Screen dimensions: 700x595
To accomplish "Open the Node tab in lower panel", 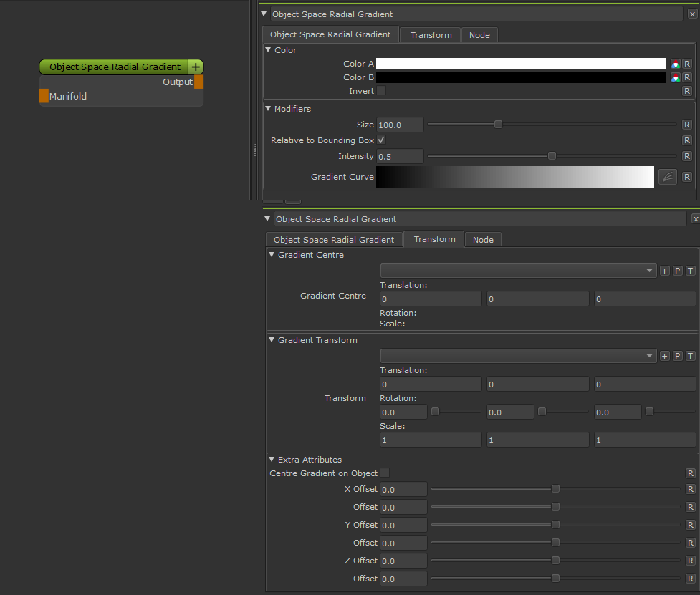I will tap(482, 240).
